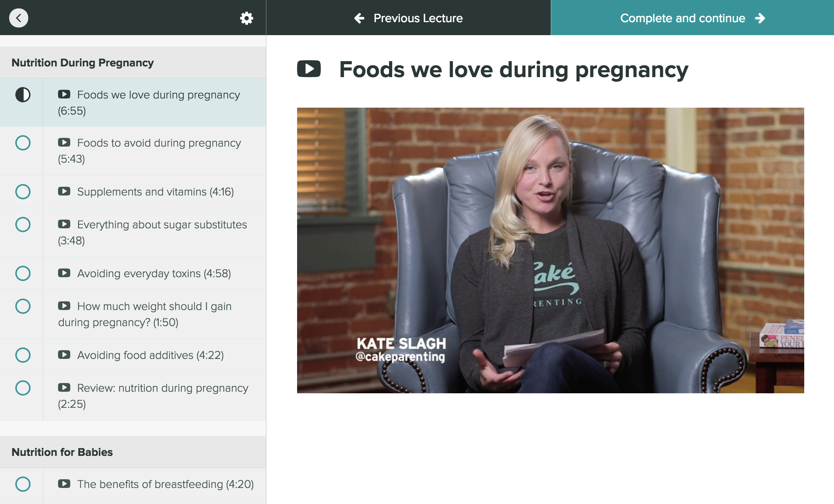Click the video icon beside lecture title

[x=309, y=69]
